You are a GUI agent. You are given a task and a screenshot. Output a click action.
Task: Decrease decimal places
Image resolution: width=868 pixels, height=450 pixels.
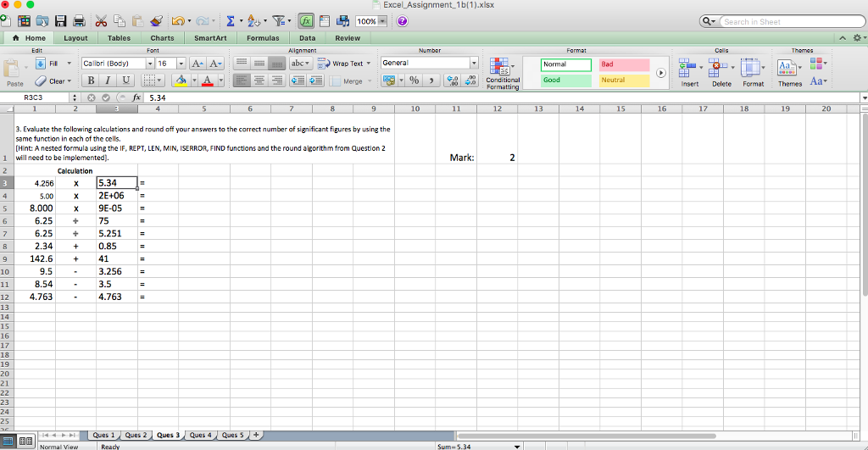pyautogui.click(x=470, y=81)
